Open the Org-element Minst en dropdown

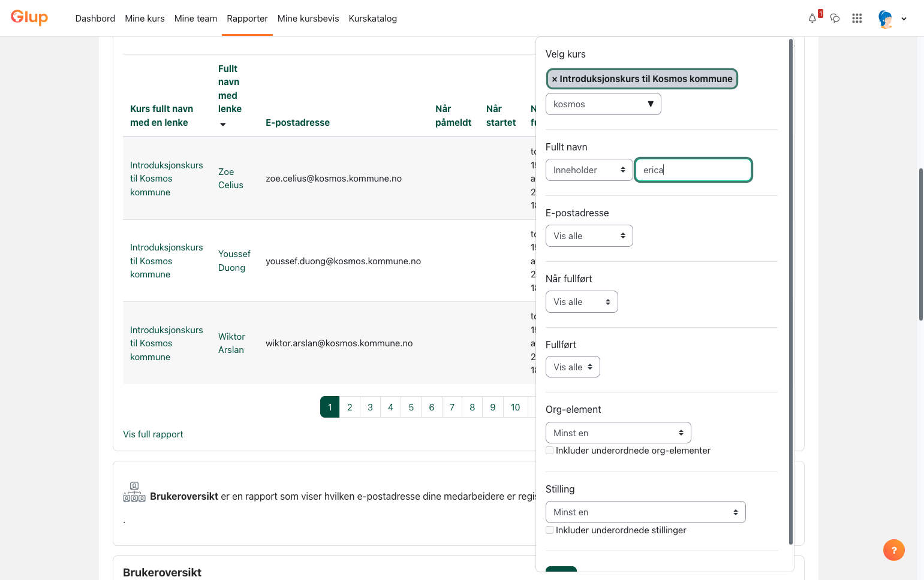[x=618, y=433]
